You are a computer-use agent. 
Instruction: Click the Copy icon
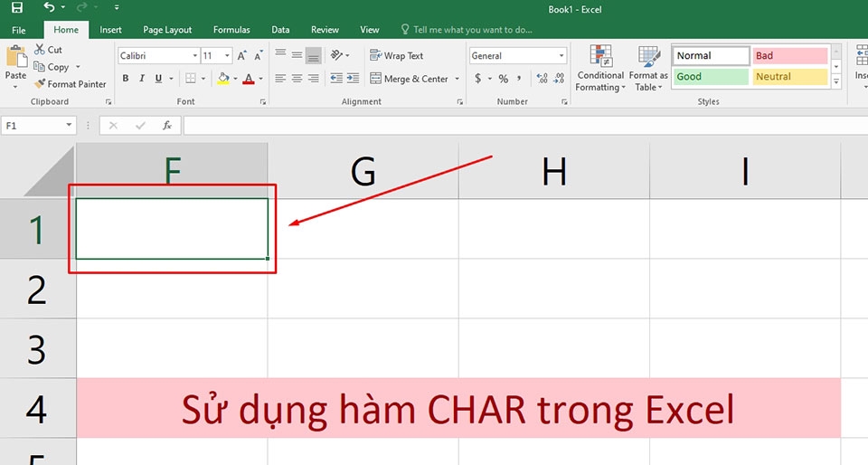[39, 66]
